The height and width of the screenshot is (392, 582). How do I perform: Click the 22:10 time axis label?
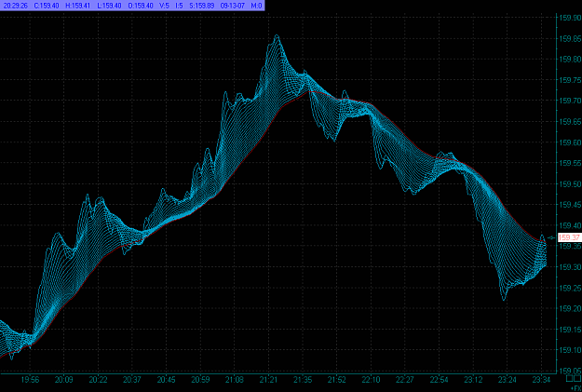371,380
